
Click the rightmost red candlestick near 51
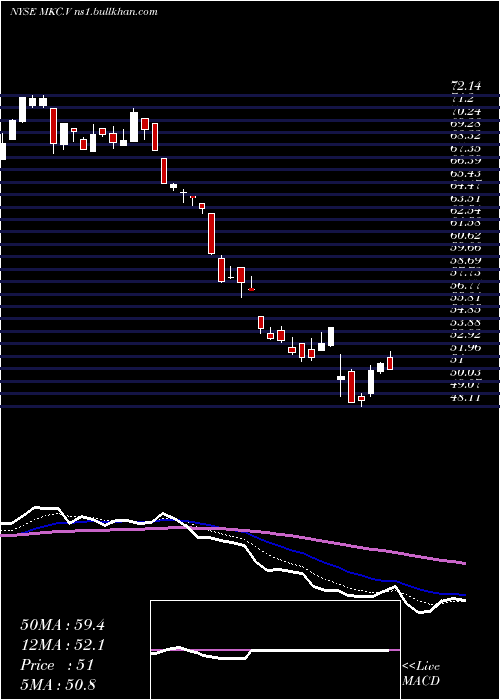click(x=390, y=362)
